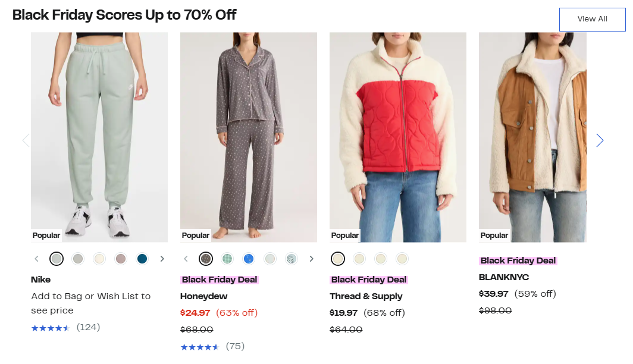Choose the green gingham Honeydew swatch
The image size is (633, 364).
pos(227,259)
